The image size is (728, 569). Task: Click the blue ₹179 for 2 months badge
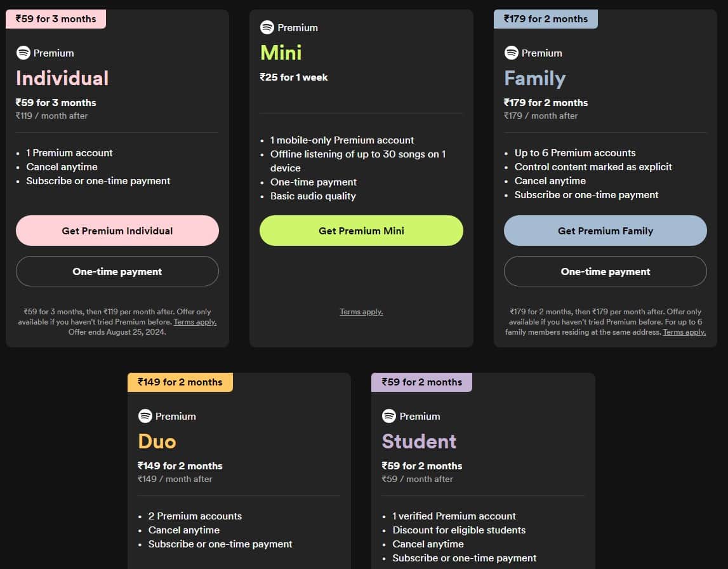(546, 19)
